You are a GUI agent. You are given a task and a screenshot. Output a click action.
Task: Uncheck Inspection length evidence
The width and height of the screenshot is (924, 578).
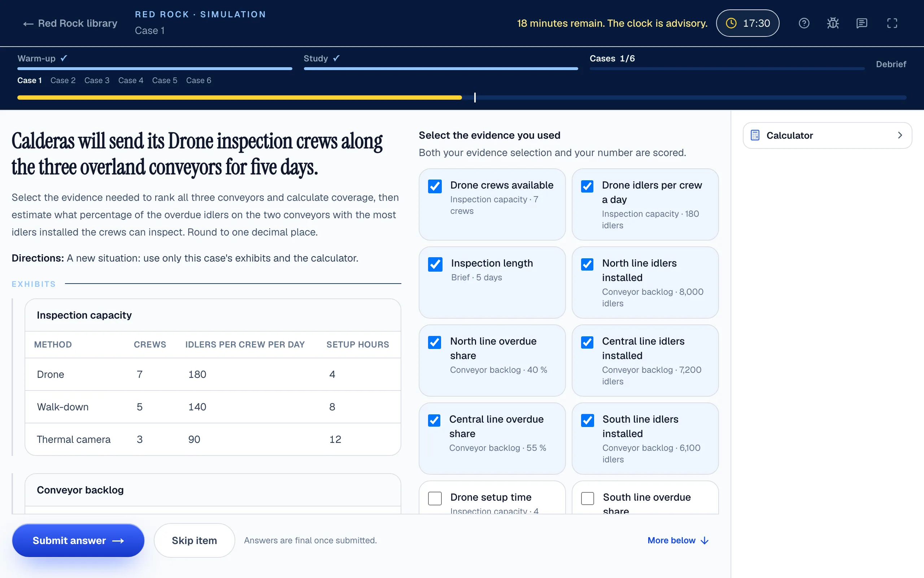click(435, 264)
